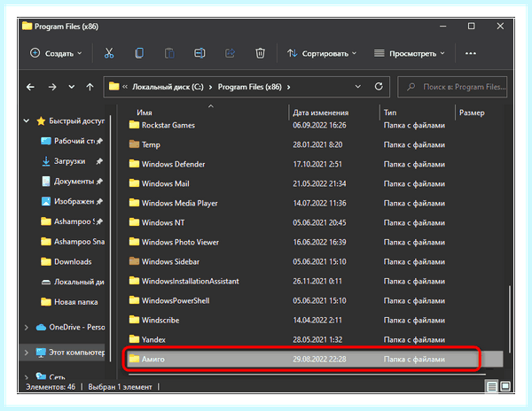
Task: Open the three-dots more options menu
Action: pyautogui.click(x=470, y=53)
